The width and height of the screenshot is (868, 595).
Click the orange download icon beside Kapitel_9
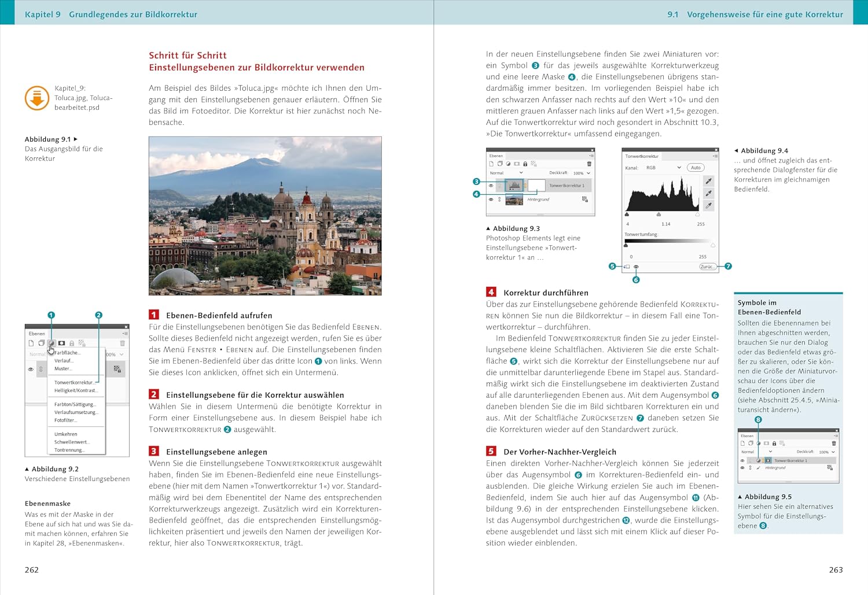coord(37,98)
